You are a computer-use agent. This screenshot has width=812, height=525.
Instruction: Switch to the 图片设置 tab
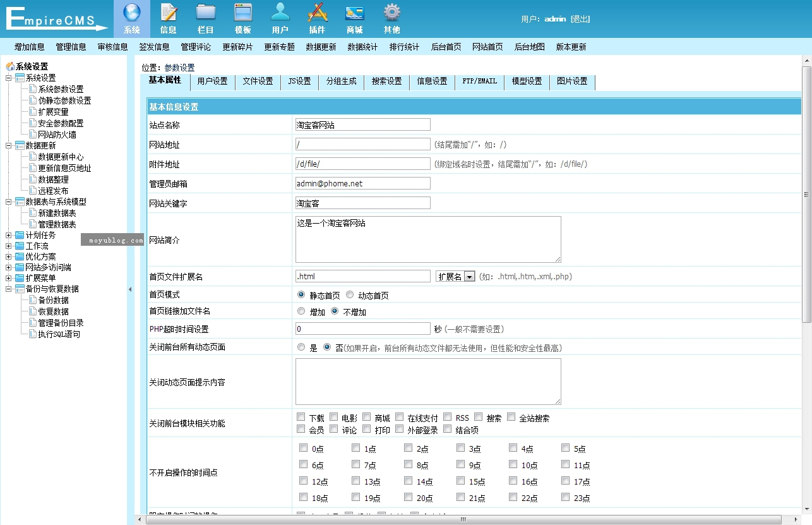[x=572, y=81]
